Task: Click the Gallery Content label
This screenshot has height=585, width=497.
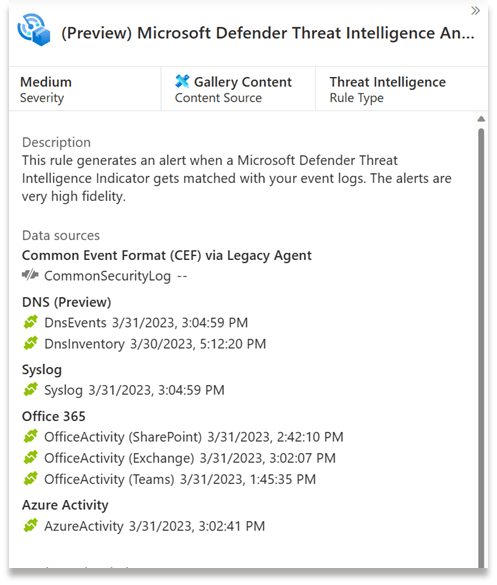Action: pyautogui.click(x=243, y=82)
